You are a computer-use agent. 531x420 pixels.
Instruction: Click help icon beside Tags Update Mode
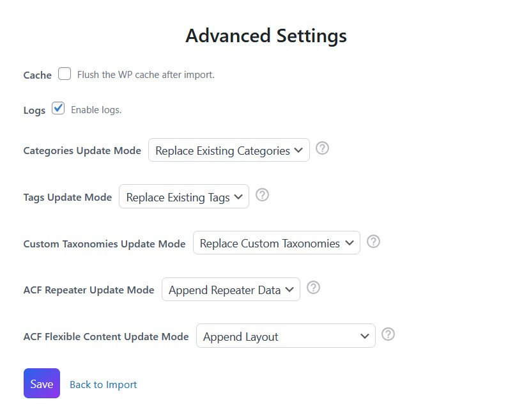pyautogui.click(x=262, y=195)
